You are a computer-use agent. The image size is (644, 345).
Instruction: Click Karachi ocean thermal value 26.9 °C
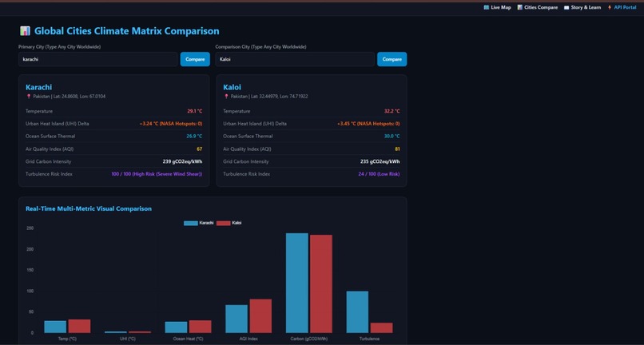[x=195, y=137]
